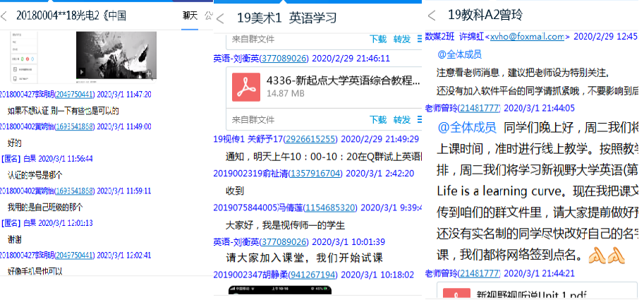Go back from the 18光电2 group chat
The width and height of the screenshot is (644, 300).
(5, 16)
